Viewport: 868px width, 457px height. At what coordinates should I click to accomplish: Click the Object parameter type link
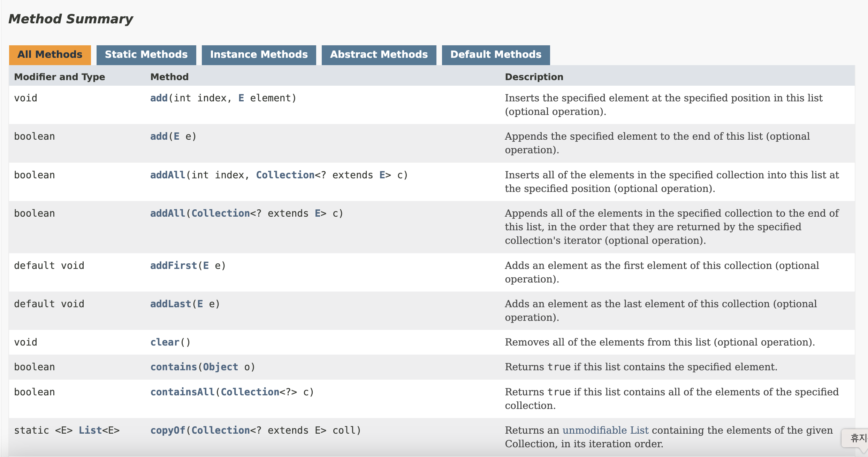pos(220,367)
